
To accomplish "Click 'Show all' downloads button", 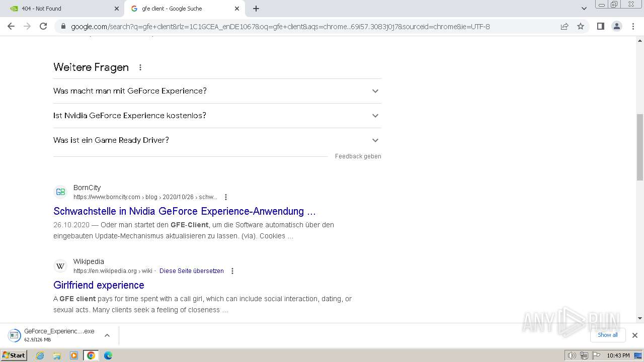I will (x=608, y=335).
